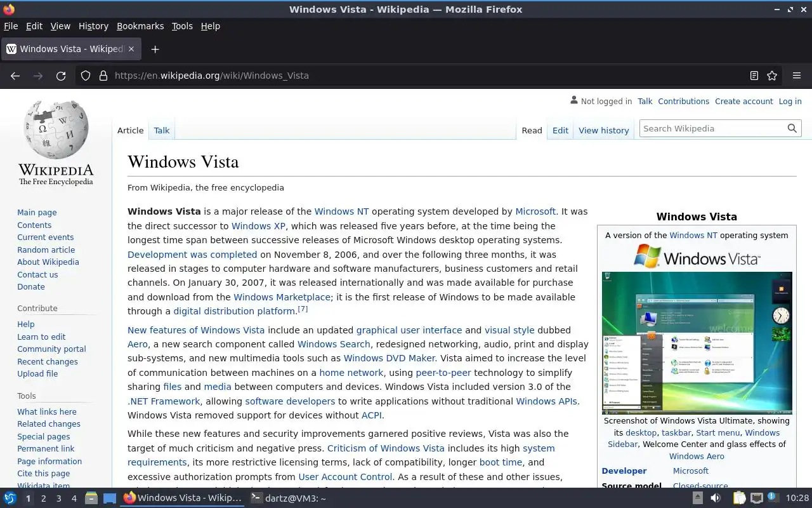Open the Upload file sidebar link
Image resolution: width=812 pixels, height=508 pixels.
tap(37, 373)
